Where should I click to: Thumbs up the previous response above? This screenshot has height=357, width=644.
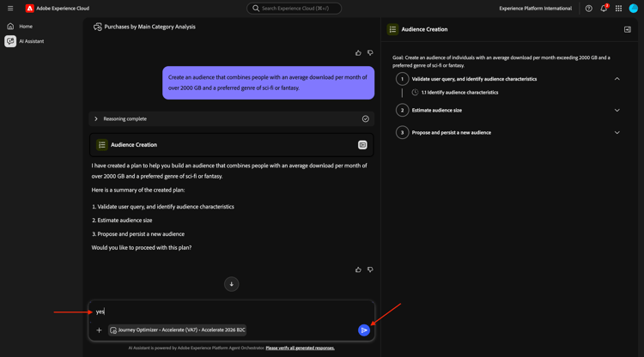click(358, 53)
